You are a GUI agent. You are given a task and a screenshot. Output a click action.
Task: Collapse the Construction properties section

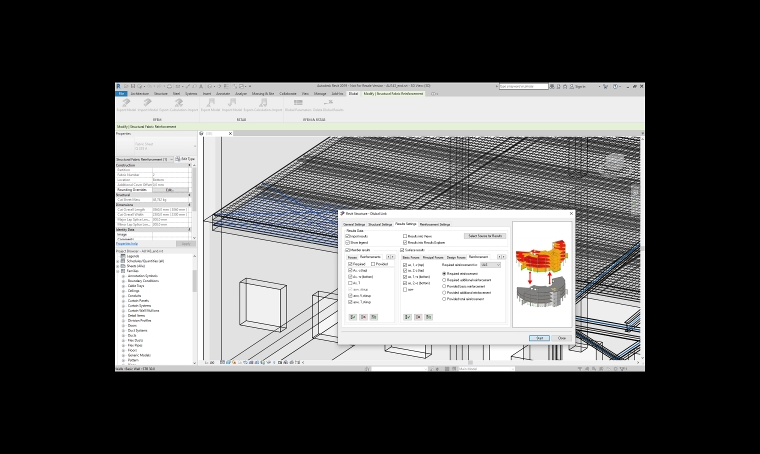pos(190,165)
